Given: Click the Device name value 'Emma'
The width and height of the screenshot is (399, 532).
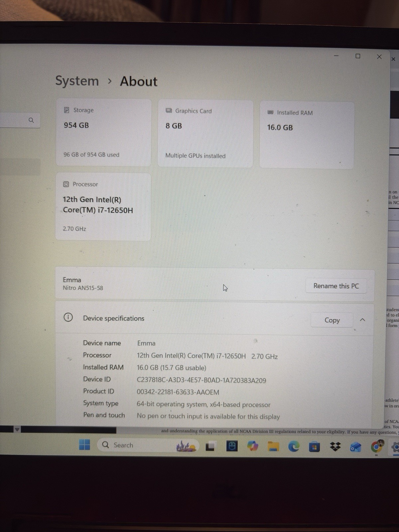Looking at the screenshot, I should (x=146, y=343).
